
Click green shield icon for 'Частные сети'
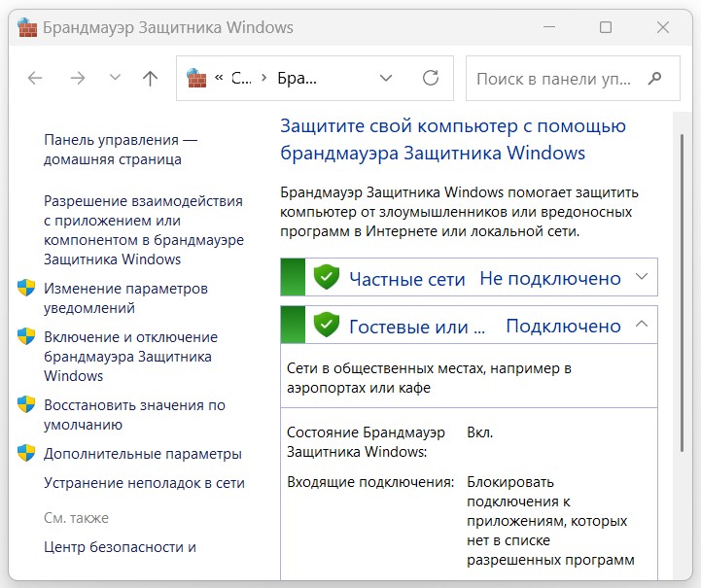327,277
